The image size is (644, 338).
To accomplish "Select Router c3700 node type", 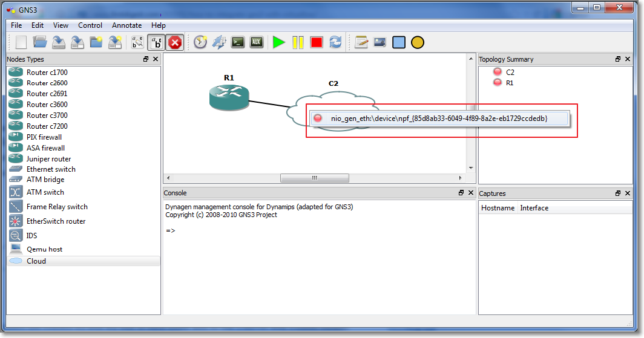I will (84, 115).
